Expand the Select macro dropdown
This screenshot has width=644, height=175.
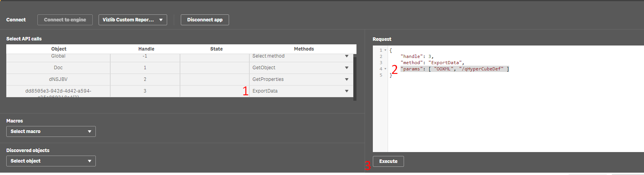51,131
